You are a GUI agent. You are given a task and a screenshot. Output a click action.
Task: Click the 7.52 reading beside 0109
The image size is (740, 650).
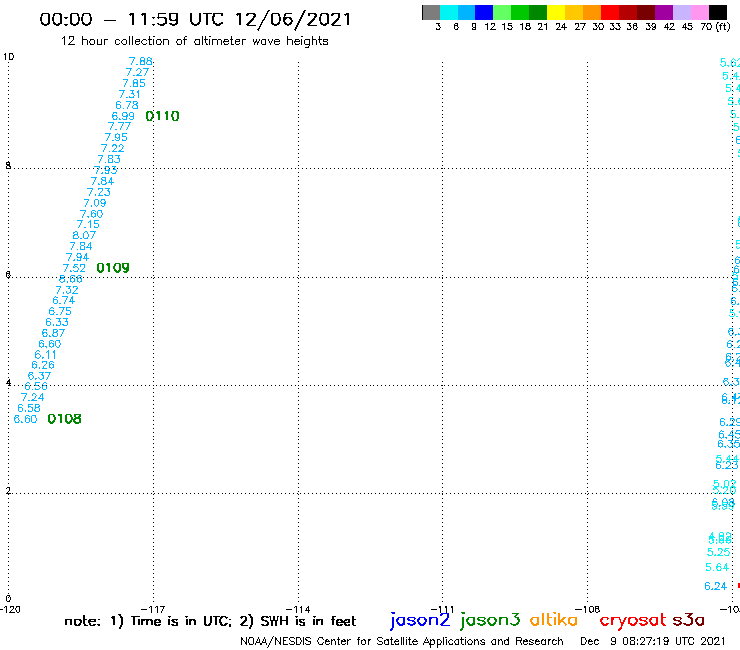(x=74, y=268)
